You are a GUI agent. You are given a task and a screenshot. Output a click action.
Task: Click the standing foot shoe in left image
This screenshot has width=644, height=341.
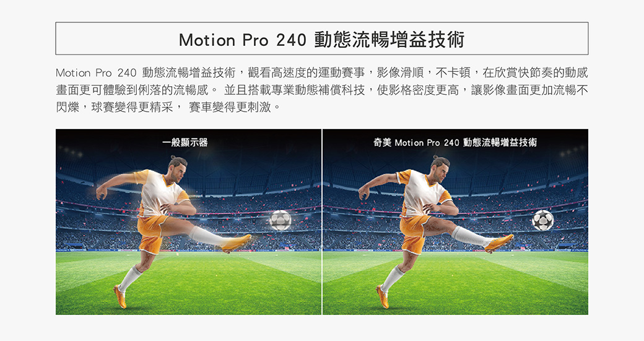[120, 297]
